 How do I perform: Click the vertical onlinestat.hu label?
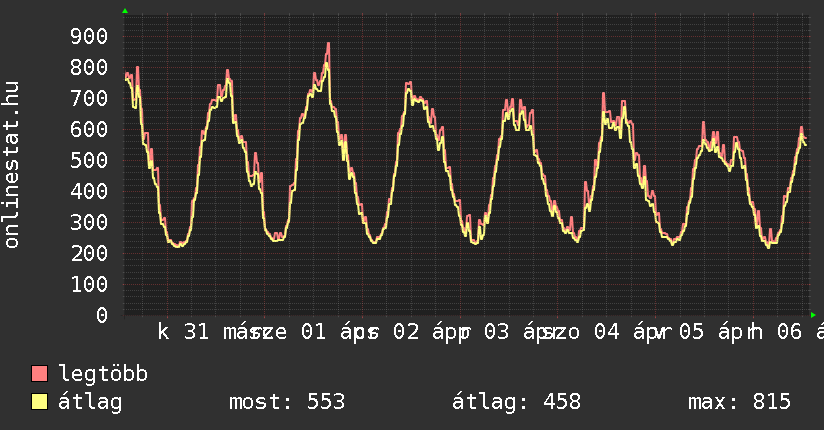(x=13, y=165)
